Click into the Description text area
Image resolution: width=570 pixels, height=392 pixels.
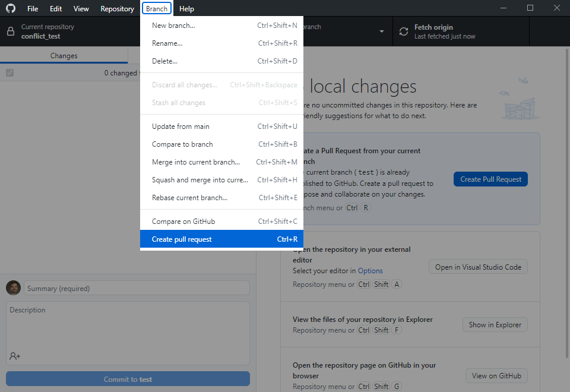[128, 330]
